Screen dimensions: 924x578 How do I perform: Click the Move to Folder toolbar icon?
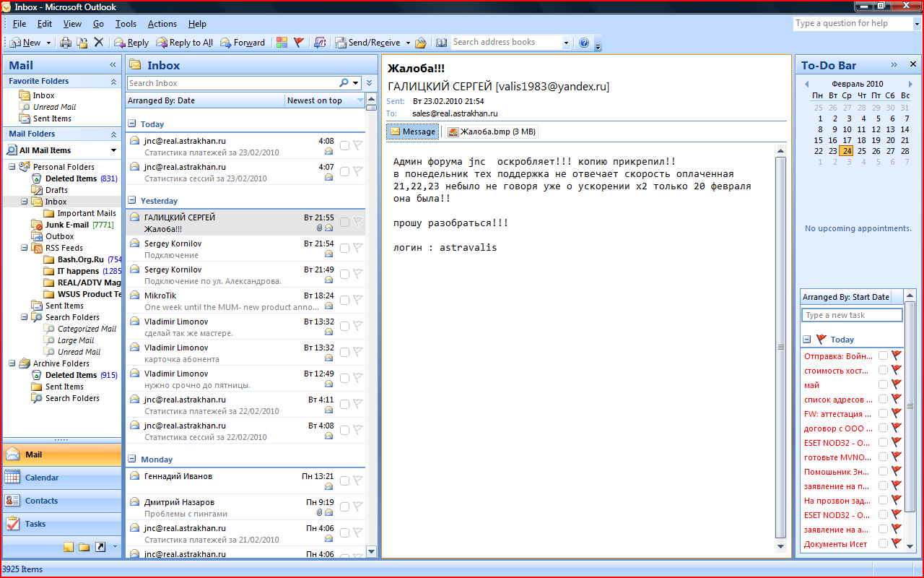[x=82, y=43]
